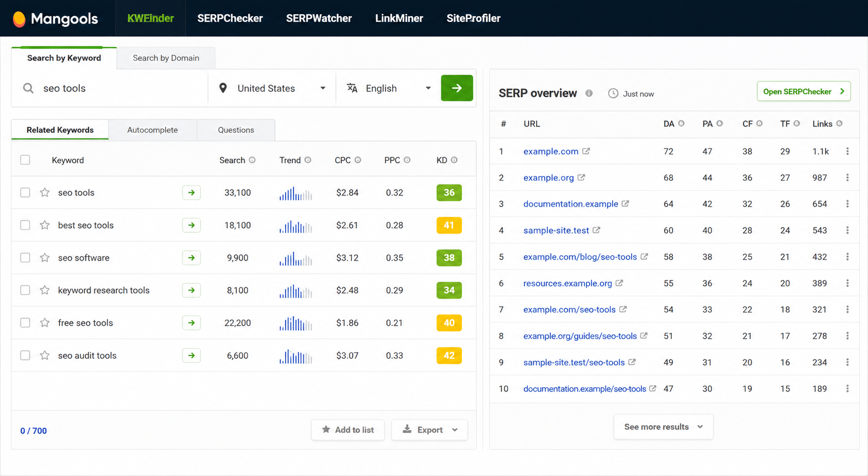Click the green KD 36 badge
The image size is (868, 476).
(x=449, y=193)
